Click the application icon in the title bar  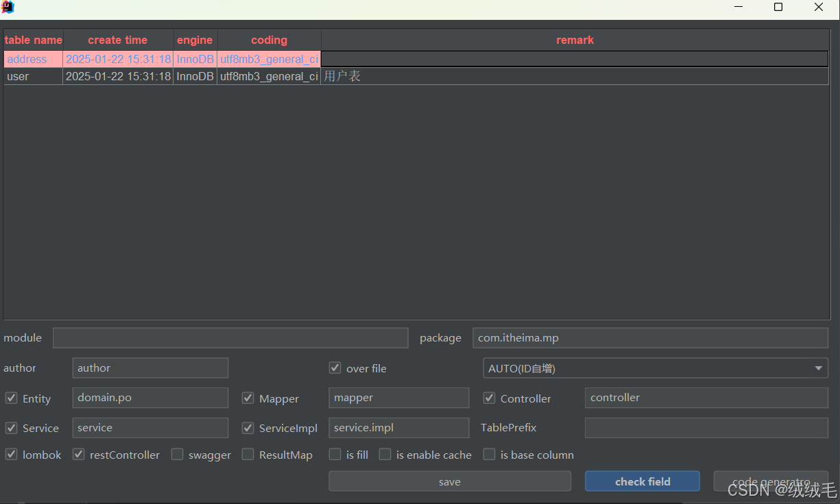click(8, 8)
